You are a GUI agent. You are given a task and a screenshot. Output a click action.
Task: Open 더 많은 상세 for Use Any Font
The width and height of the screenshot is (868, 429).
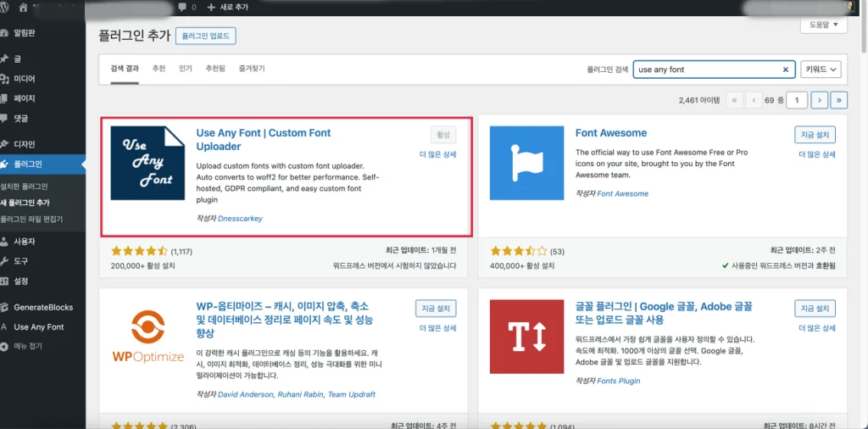click(x=438, y=154)
